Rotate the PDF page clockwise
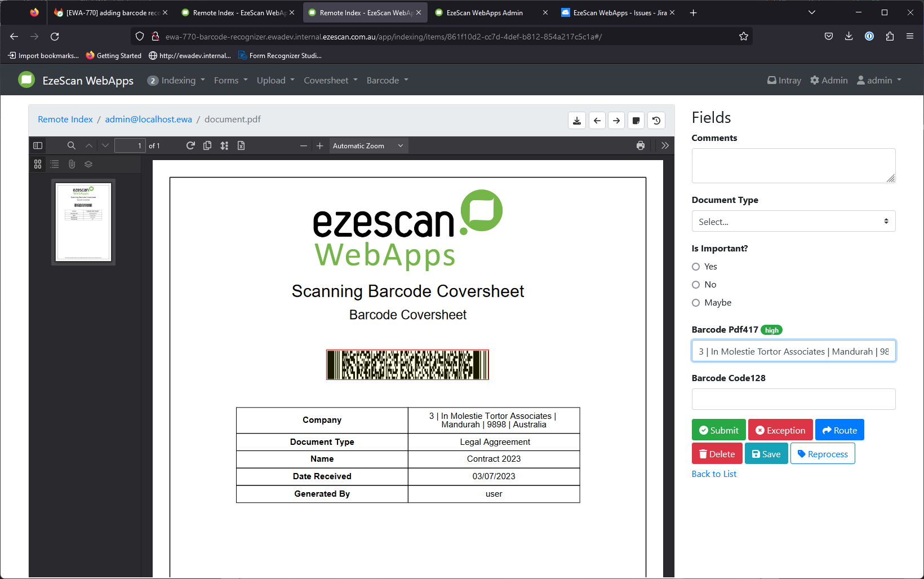 point(190,145)
